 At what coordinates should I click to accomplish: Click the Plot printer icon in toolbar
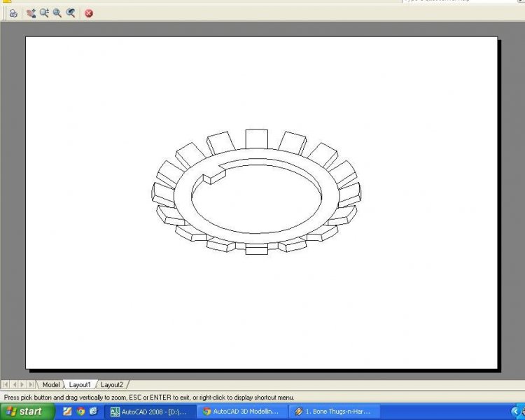tap(13, 13)
